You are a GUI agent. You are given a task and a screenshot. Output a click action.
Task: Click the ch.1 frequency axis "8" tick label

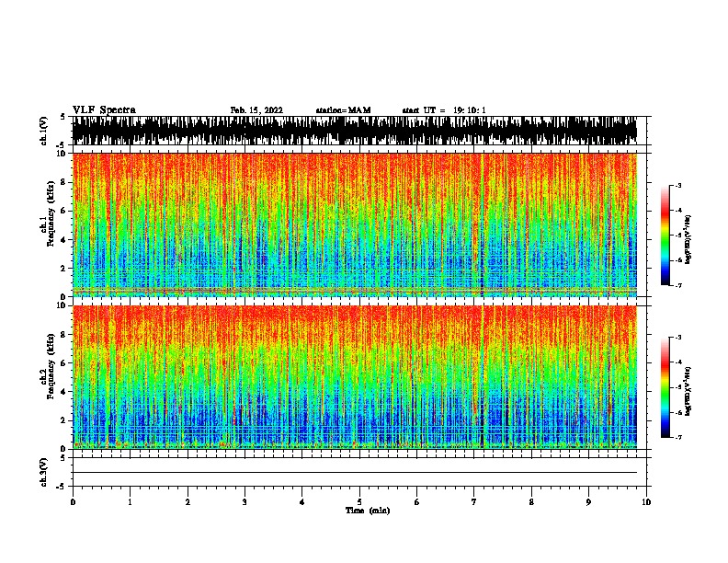[x=63, y=182]
